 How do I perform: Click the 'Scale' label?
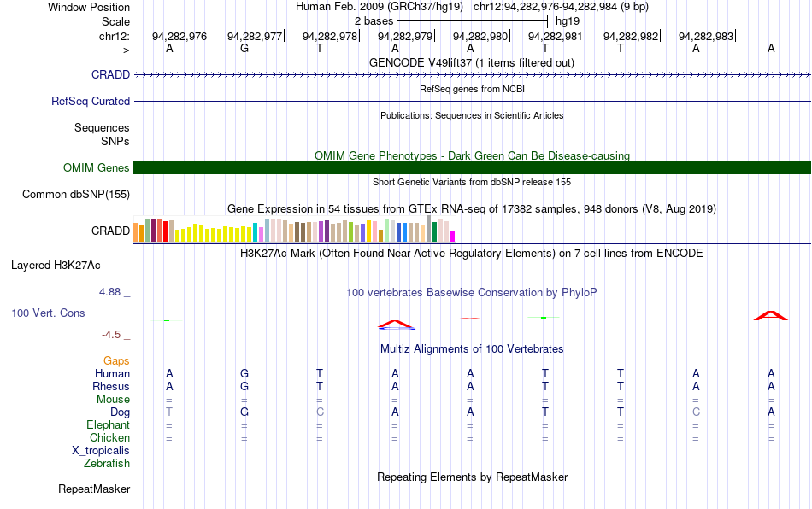[x=115, y=21]
